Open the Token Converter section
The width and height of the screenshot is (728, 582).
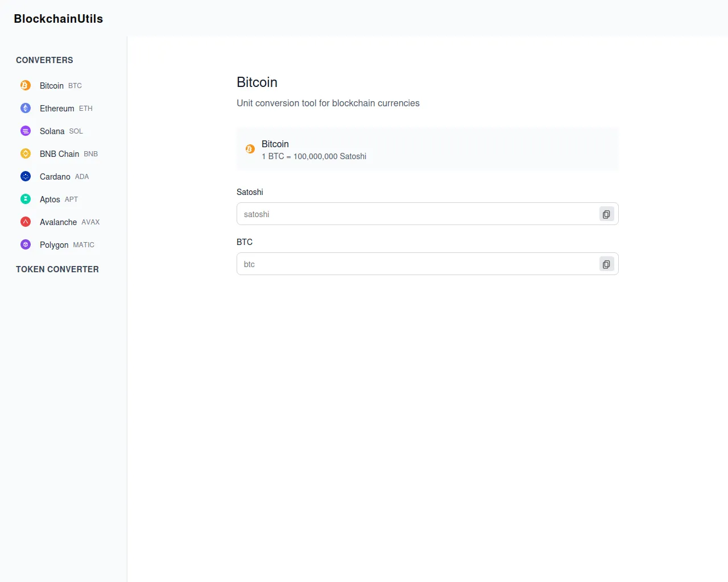coord(57,269)
